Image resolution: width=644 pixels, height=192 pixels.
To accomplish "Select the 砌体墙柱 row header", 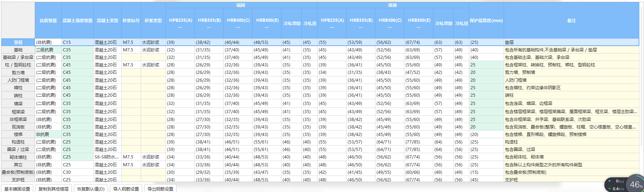I will (18, 157).
